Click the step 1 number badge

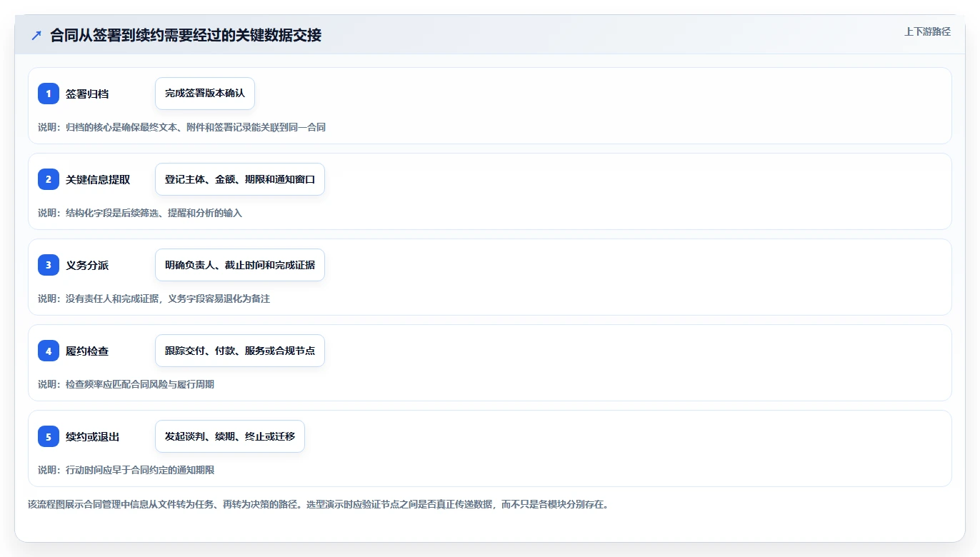tap(49, 94)
